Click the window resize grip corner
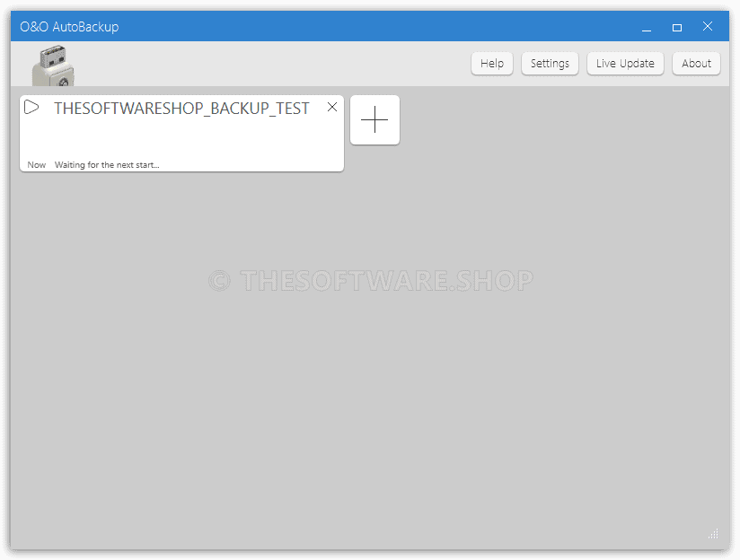This screenshot has width=740, height=560. [713, 533]
